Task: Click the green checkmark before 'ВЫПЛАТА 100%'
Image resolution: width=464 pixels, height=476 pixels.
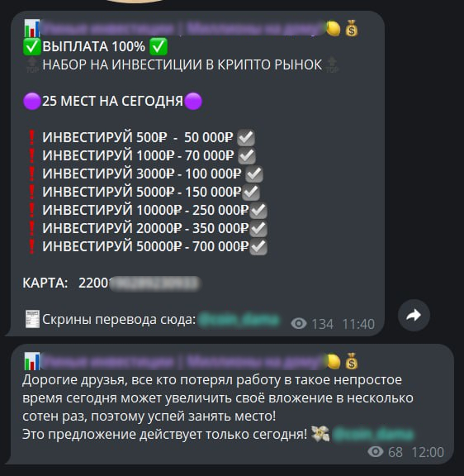Action: [32, 47]
